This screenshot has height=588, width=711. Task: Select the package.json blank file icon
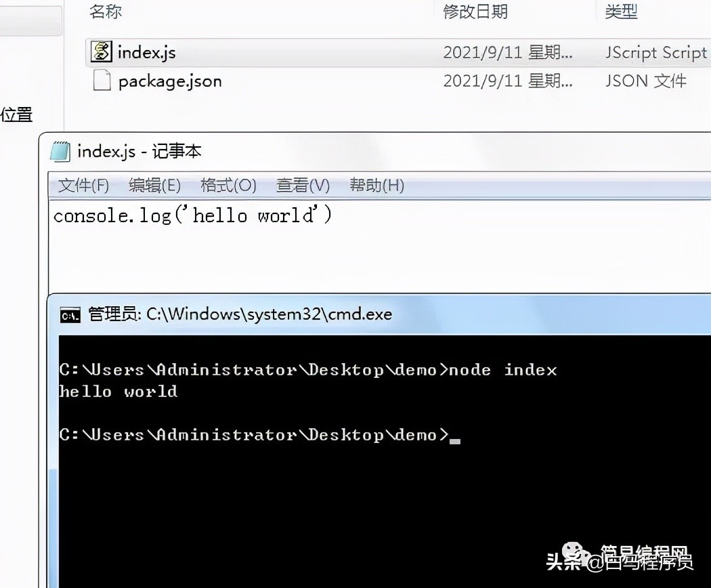coord(102,81)
